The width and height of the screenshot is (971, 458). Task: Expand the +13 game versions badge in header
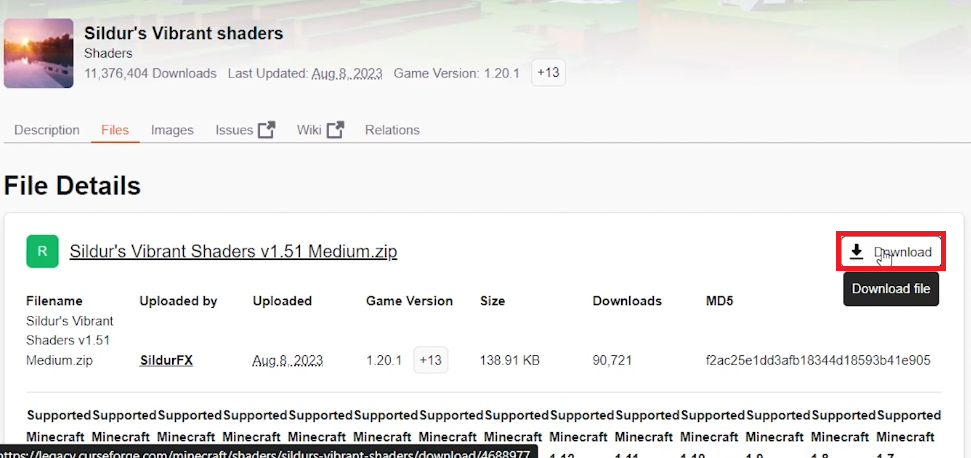click(548, 73)
